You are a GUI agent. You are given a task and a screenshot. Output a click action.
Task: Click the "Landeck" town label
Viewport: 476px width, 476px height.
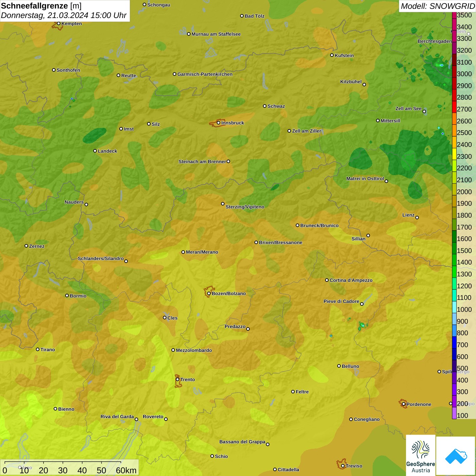tap(107, 151)
